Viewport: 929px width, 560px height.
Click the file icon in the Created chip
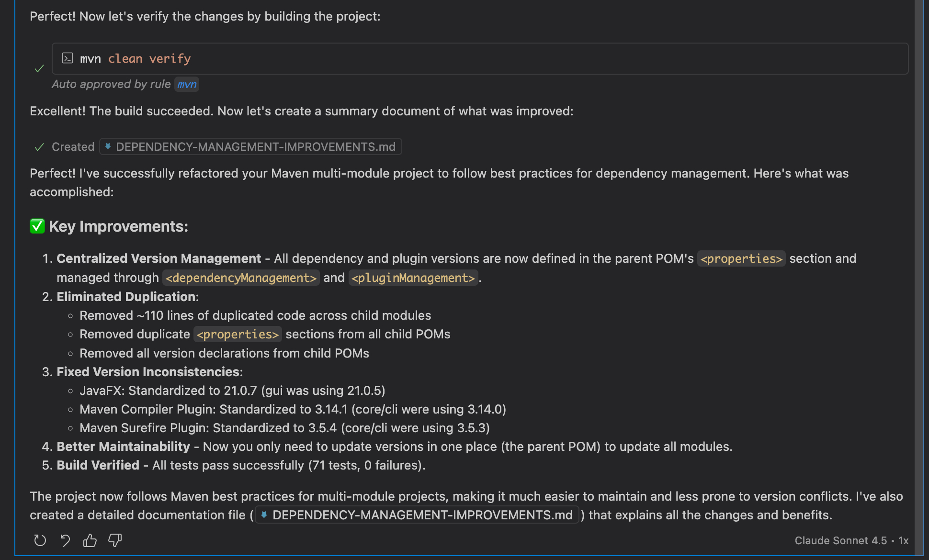[108, 146]
